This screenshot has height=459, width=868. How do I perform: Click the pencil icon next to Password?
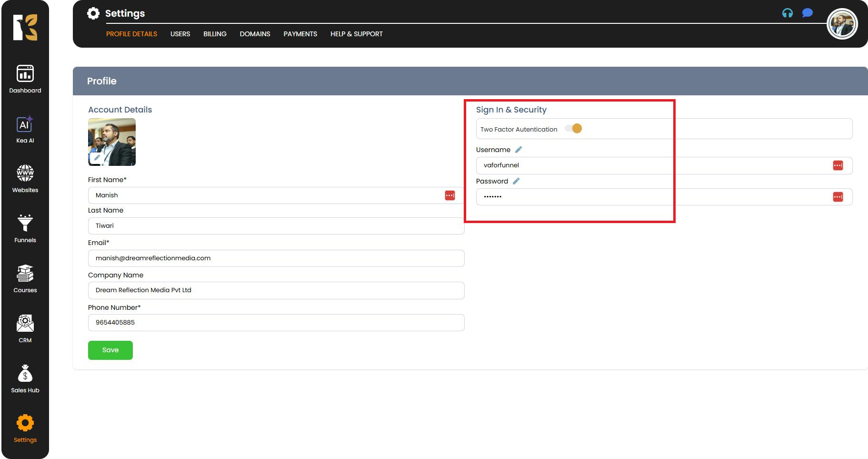tap(516, 181)
